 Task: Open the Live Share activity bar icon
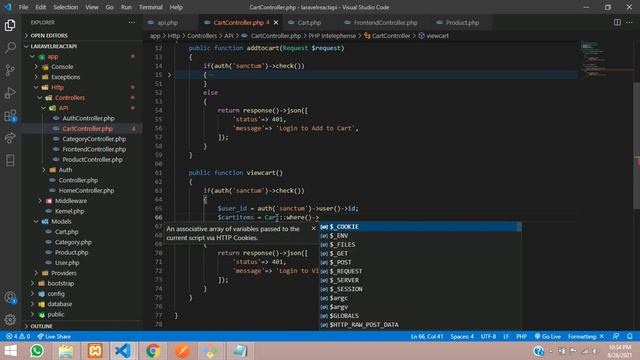click(x=10, y=138)
